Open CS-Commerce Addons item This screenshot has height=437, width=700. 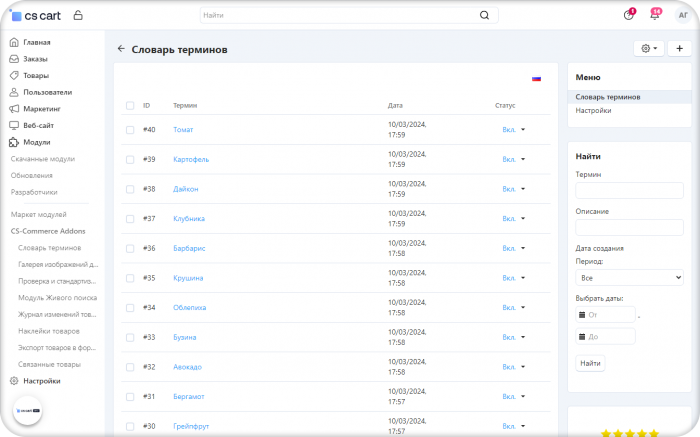48,231
